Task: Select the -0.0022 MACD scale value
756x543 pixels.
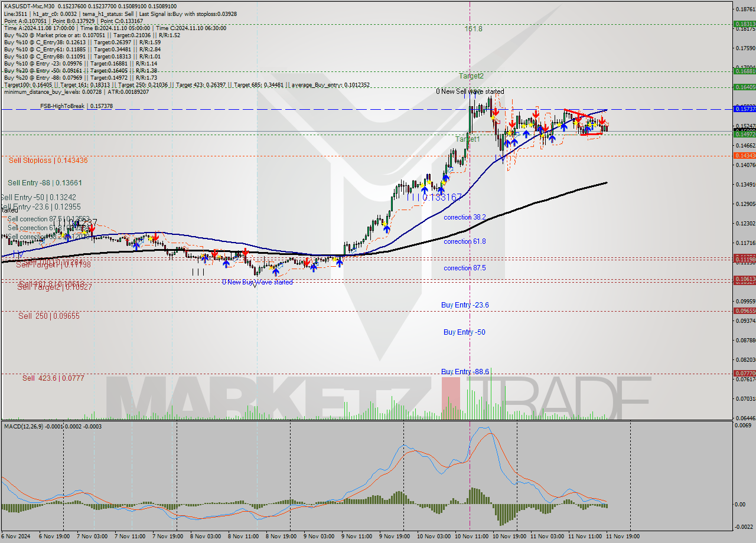Action: 743,527
